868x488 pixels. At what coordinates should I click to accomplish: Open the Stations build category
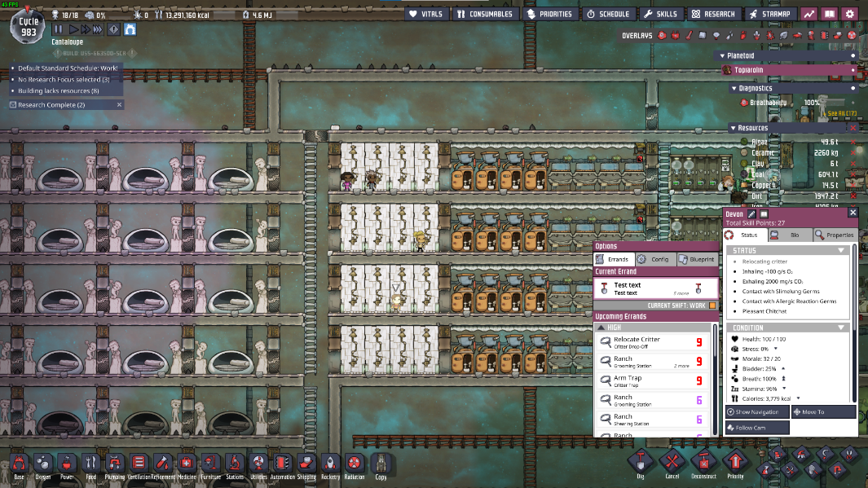pyautogui.click(x=234, y=463)
